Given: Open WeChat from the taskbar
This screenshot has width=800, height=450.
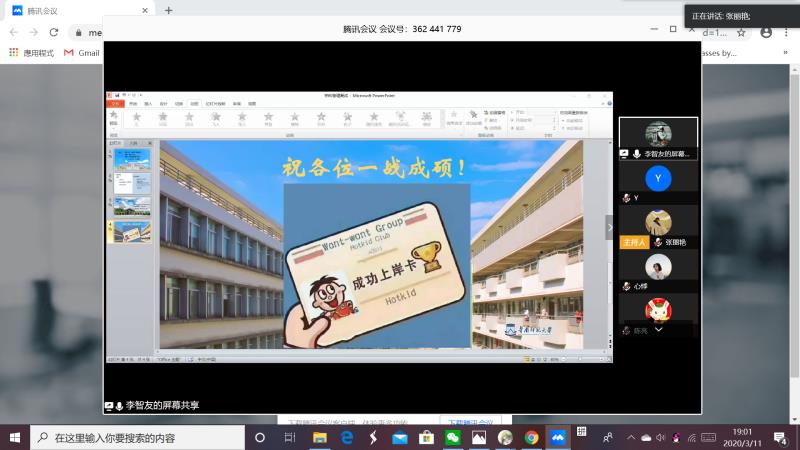Looking at the screenshot, I should point(453,437).
